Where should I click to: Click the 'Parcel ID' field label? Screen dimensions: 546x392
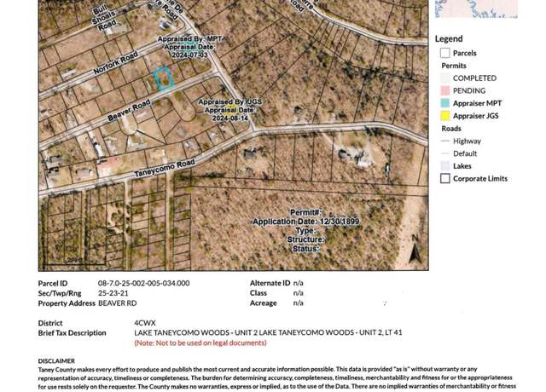53,283
